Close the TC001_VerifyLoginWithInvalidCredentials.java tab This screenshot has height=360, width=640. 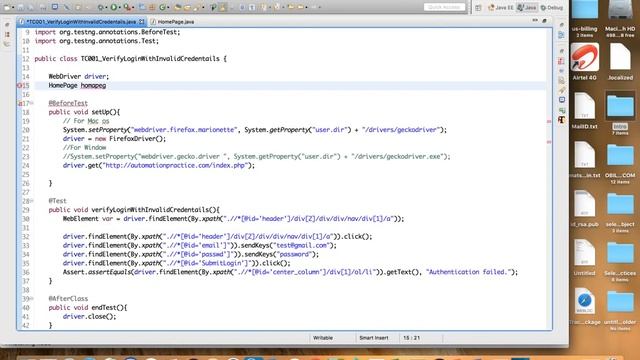142,22
